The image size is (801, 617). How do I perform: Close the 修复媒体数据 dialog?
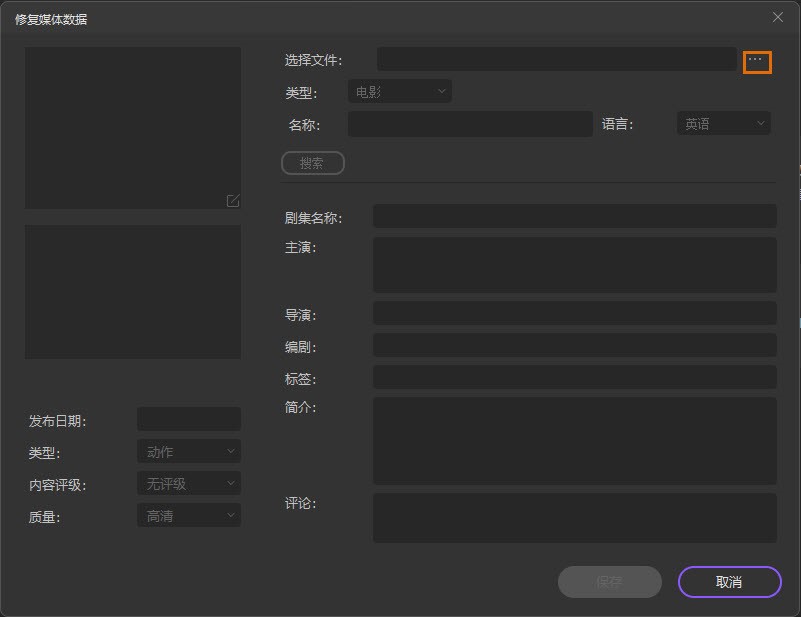[778, 17]
